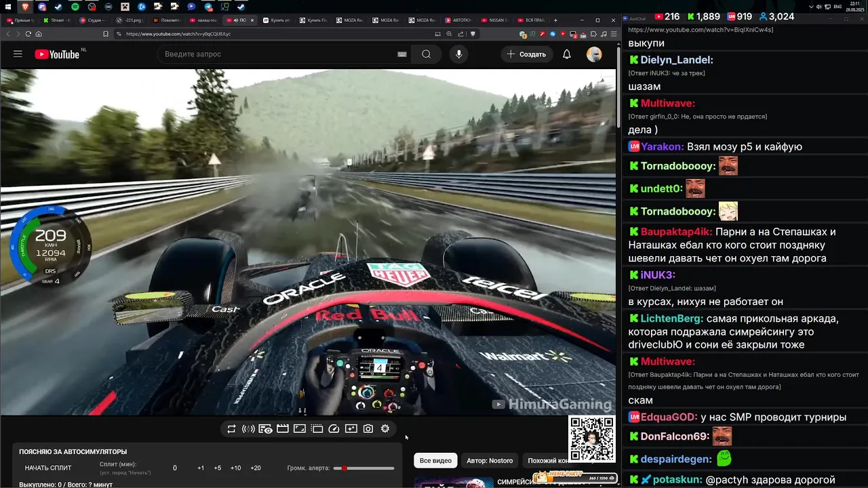
Task: Click the YouTube link in chat top message
Action: click(x=701, y=30)
